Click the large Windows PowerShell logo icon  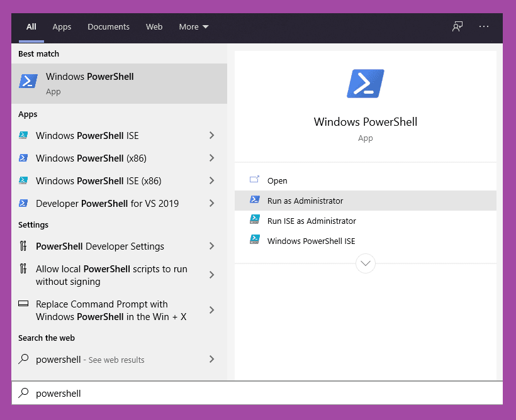365,84
